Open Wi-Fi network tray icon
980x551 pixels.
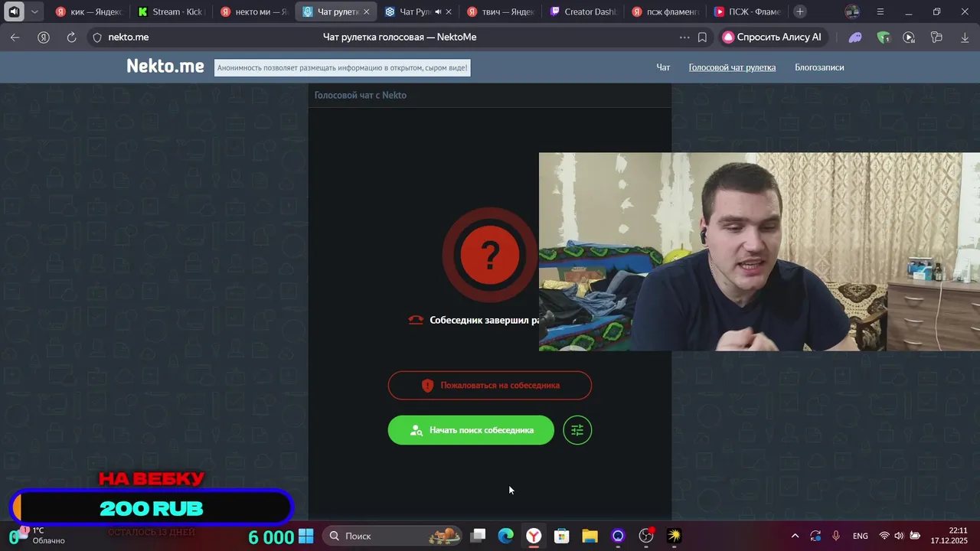click(884, 536)
